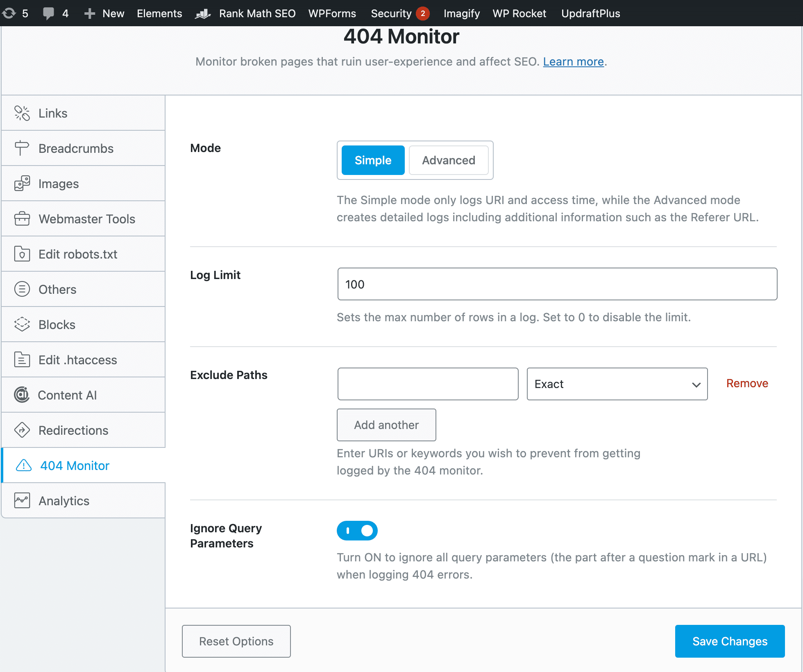The height and width of the screenshot is (672, 803).
Task: Click inside the Log Limit field
Action: (x=557, y=284)
